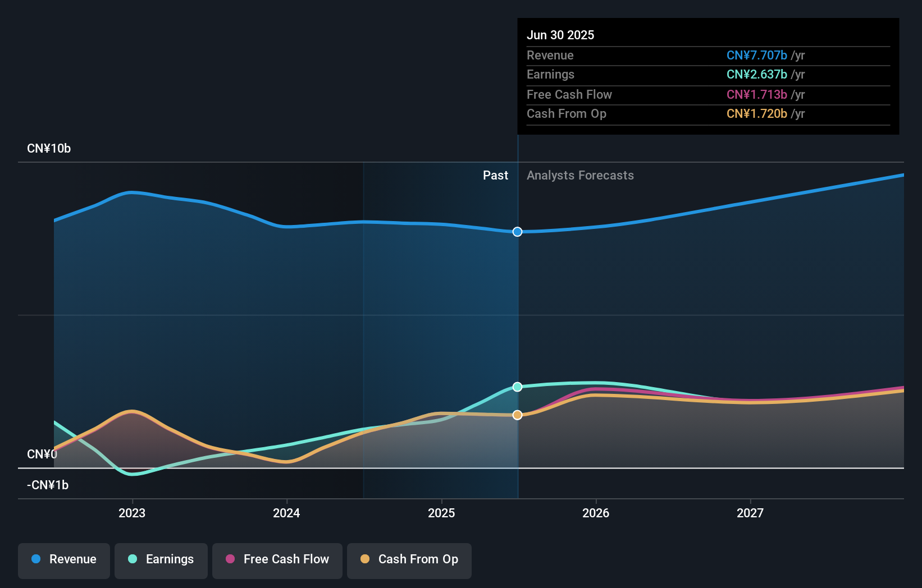Click the blue Revenue legend dot
This screenshot has height=588, width=922.
click(x=36, y=559)
